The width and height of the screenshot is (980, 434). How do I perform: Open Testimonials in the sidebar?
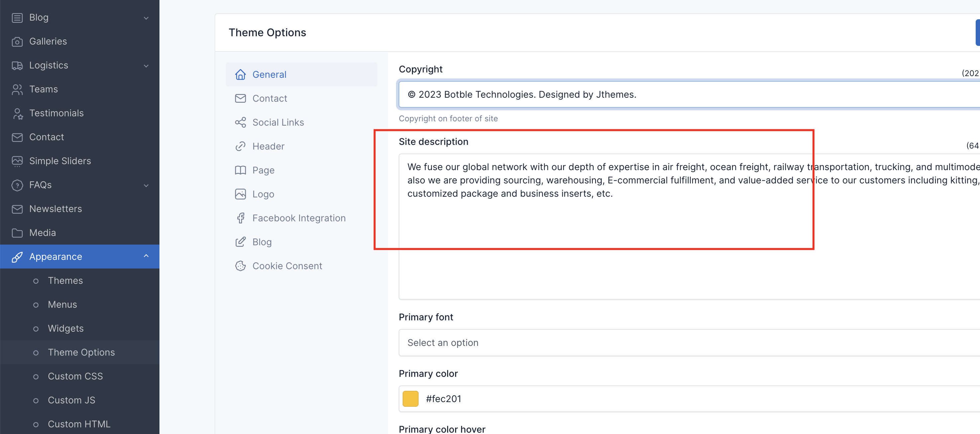click(x=79, y=113)
